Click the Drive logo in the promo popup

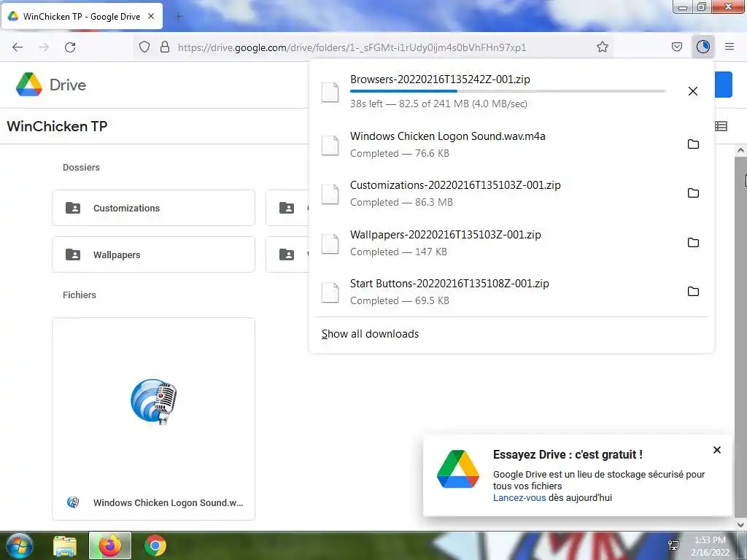click(458, 469)
